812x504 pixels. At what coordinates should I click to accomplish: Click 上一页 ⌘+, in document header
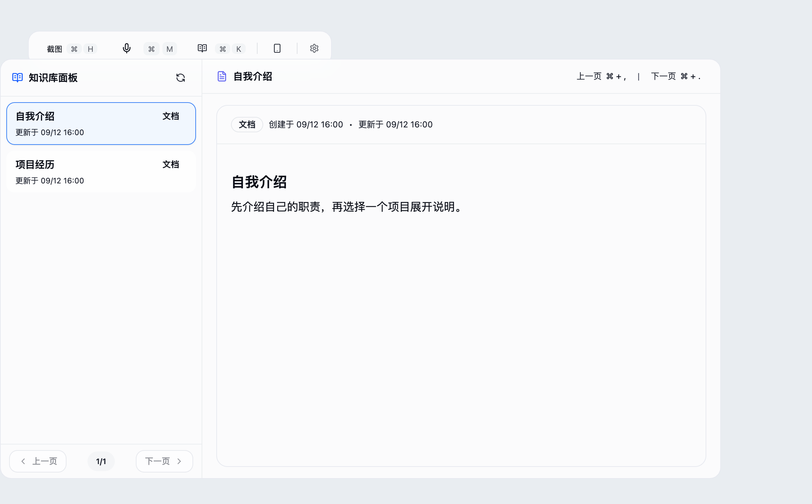(602, 76)
